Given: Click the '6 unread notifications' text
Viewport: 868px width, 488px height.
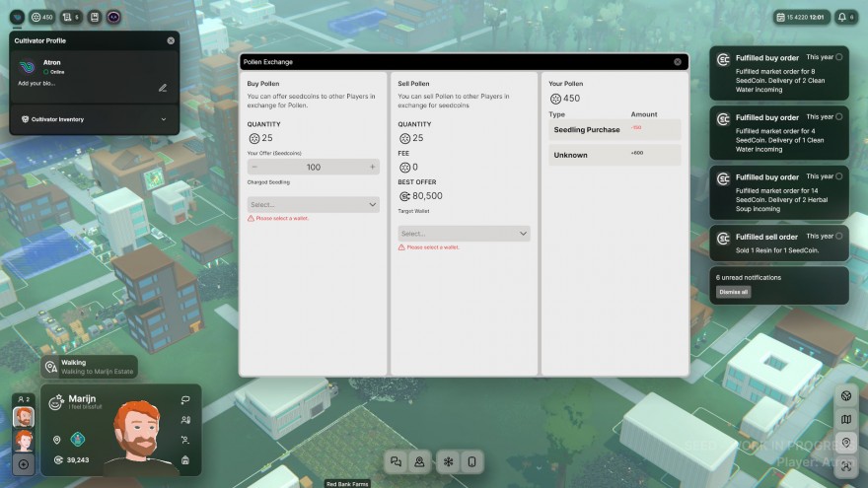Looking at the screenshot, I should (749, 278).
